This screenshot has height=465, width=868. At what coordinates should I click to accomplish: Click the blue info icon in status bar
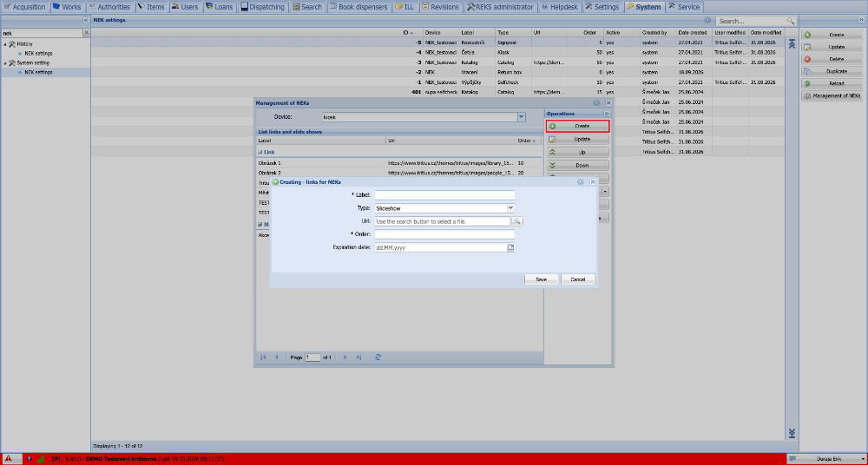point(29,459)
